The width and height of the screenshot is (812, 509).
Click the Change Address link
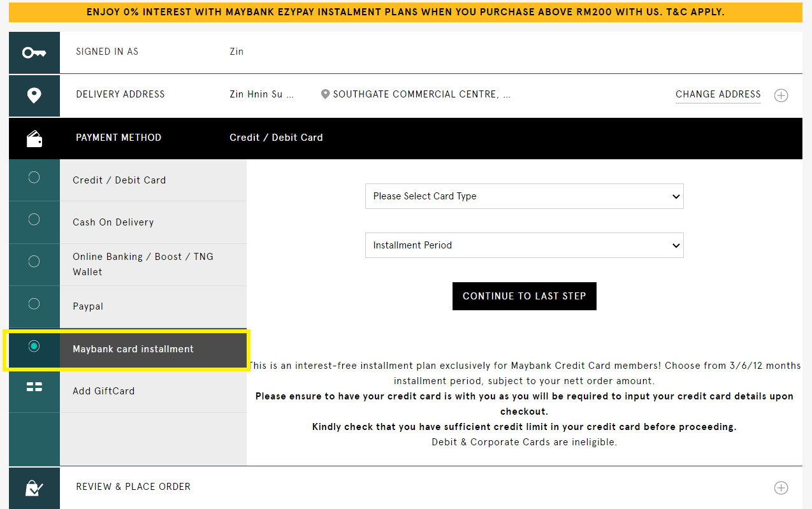point(718,94)
